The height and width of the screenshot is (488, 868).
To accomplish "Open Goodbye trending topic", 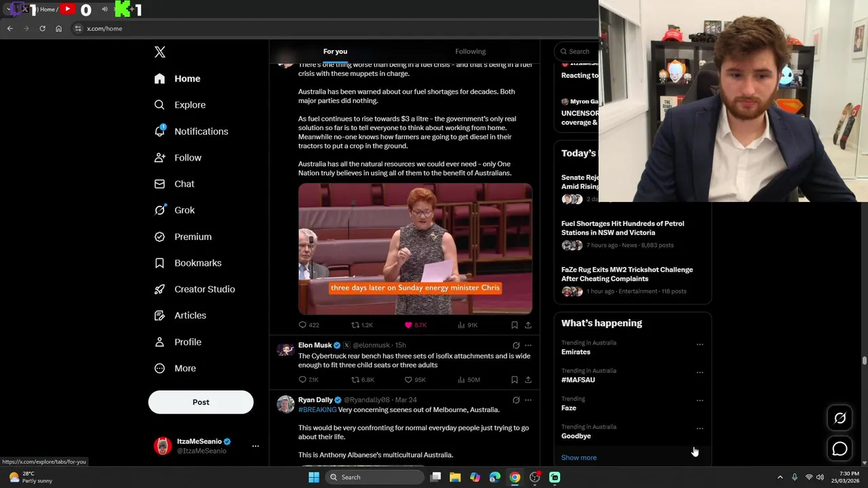I will click(x=576, y=436).
